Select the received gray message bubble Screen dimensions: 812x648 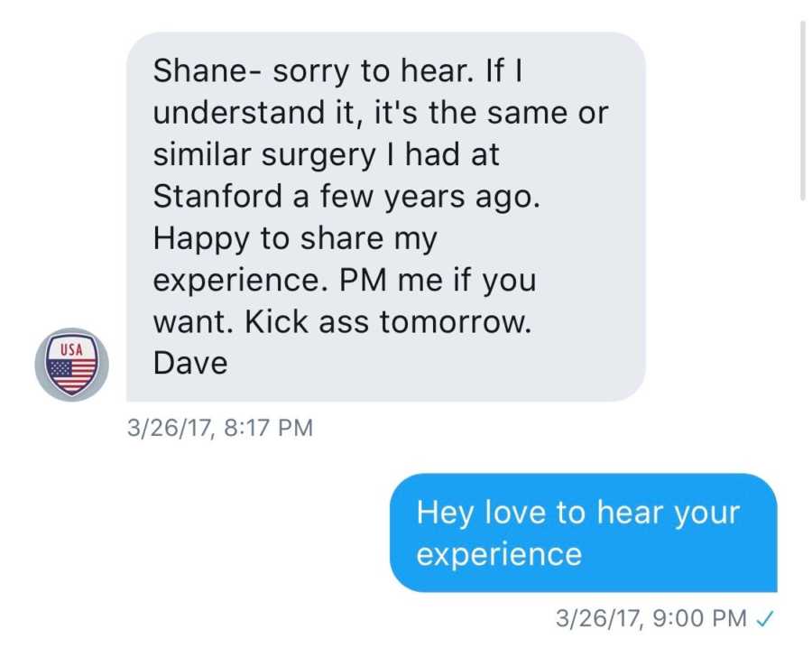(386, 217)
